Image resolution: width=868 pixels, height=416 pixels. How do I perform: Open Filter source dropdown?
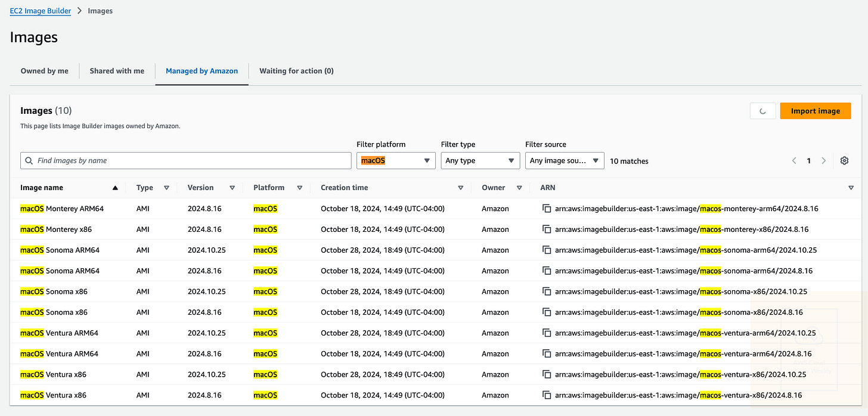click(x=565, y=161)
